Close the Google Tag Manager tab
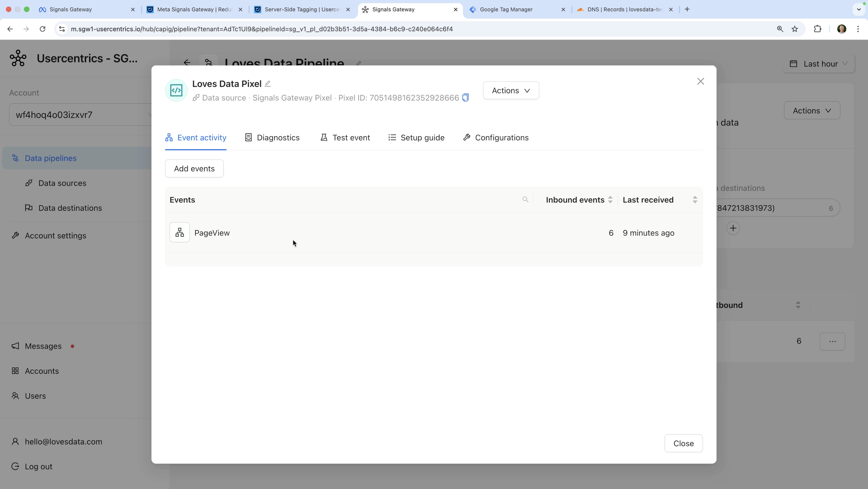 pos(563,9)
